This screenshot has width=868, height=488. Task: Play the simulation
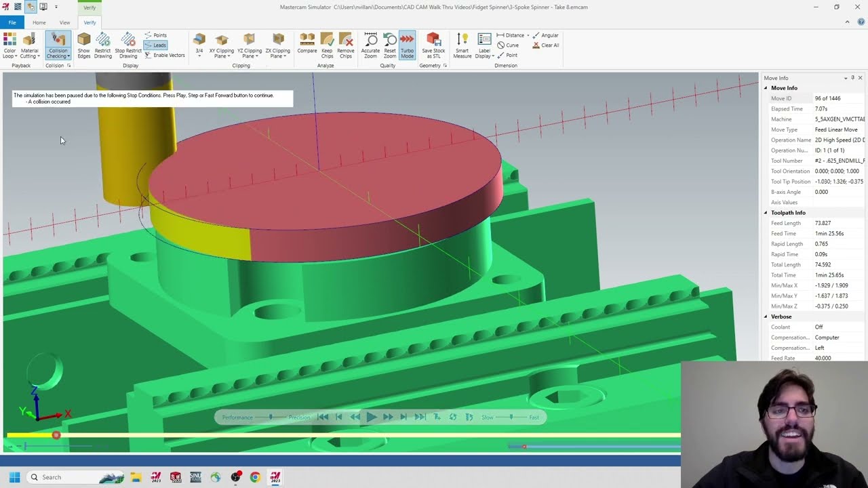[x=371, y=418]
